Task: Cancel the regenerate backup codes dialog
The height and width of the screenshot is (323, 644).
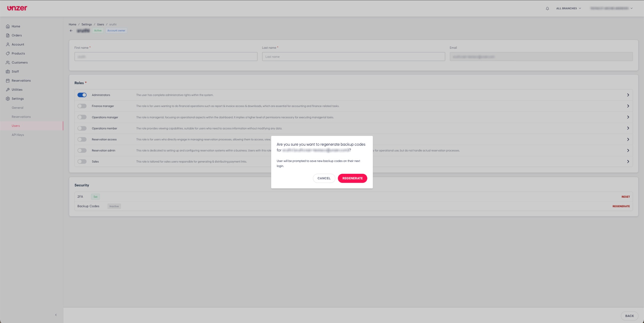Action: point(324,178)
